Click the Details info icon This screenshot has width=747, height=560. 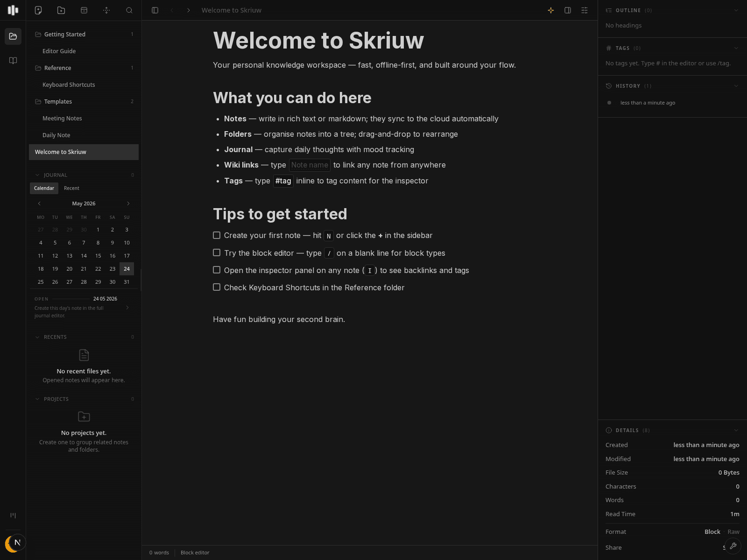(609, 430)
